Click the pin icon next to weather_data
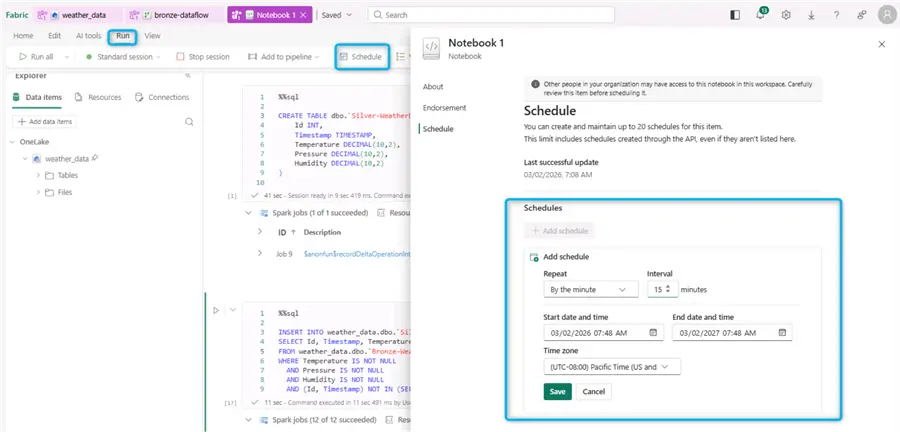The width and height of the screenshot is (900, 432). (x=95, y=158)
